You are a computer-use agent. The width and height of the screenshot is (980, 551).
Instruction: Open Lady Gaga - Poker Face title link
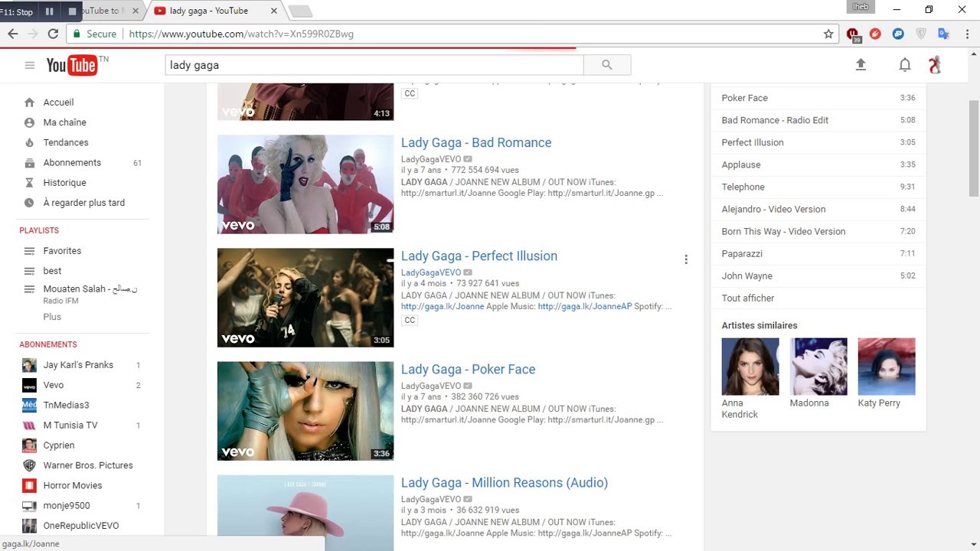coord(469,369)
